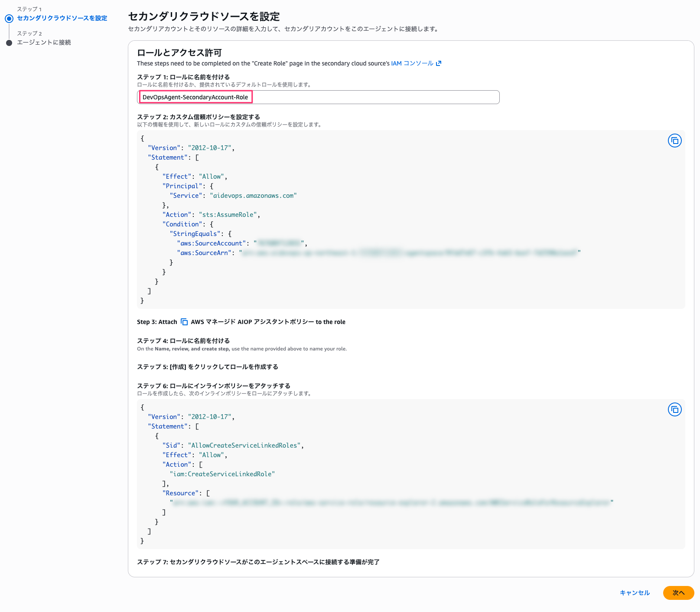Click the "sts:AssumeRole" action value

click(x=228, y=215)
